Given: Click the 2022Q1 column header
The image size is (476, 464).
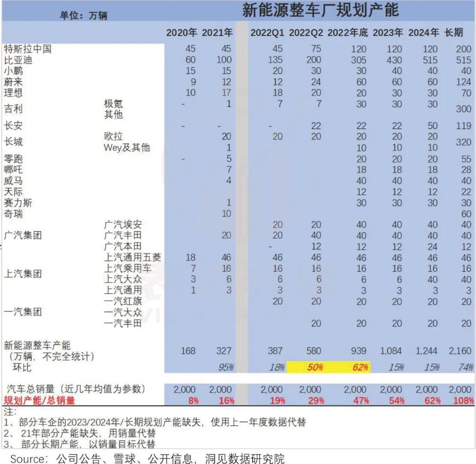Looking at the screenshot, I should pos(267,33).
